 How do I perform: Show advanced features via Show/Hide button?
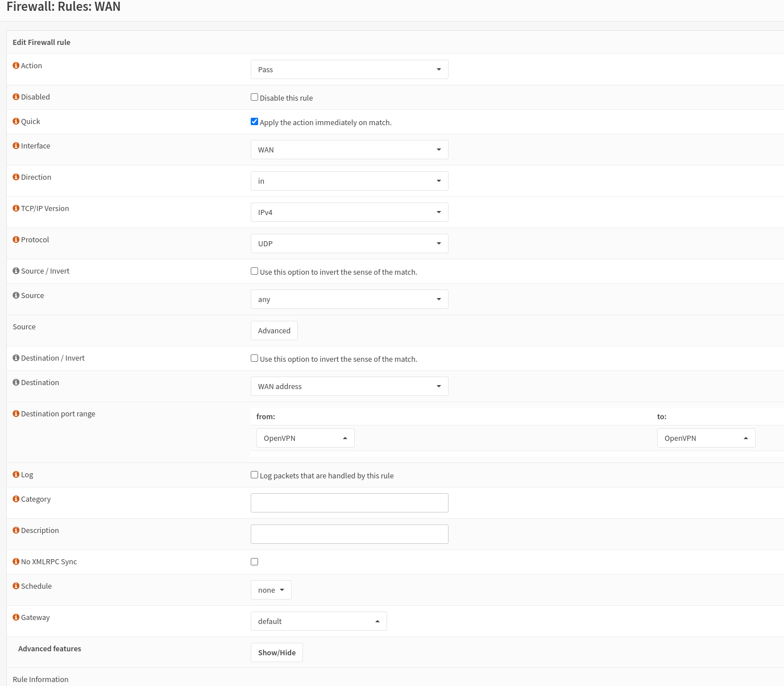click(x=276, y=652)
